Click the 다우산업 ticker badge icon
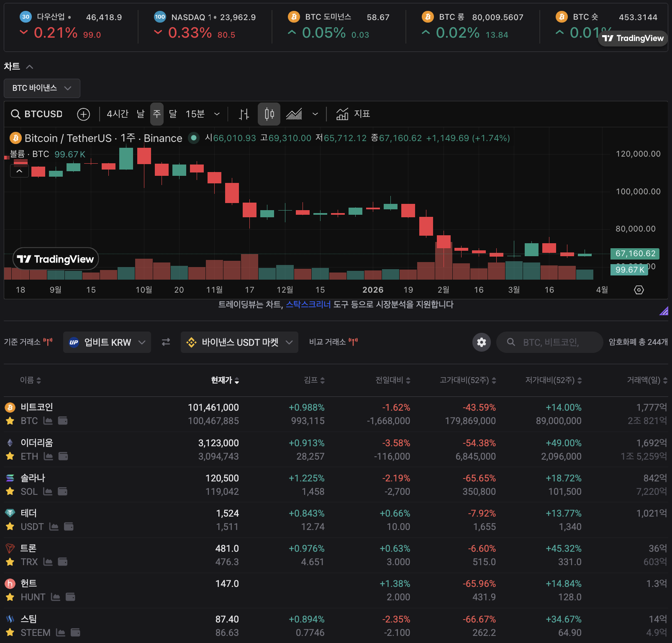Screen dimensions: 672x643 tap(26, 17)
